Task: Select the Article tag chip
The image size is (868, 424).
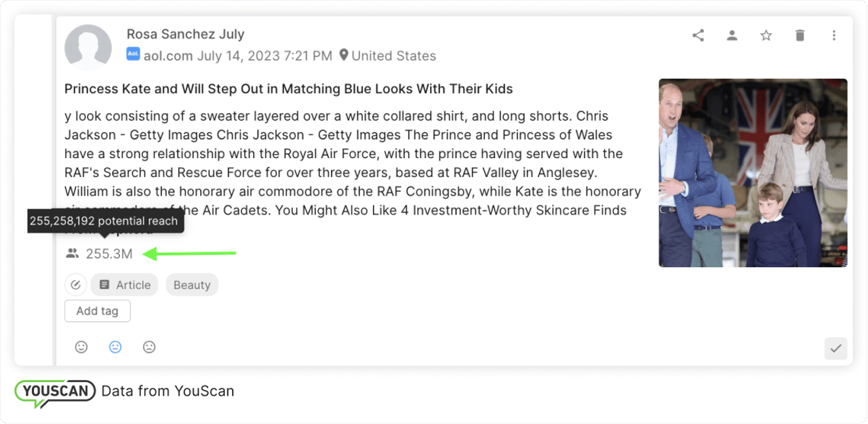Action: [125, 285]
